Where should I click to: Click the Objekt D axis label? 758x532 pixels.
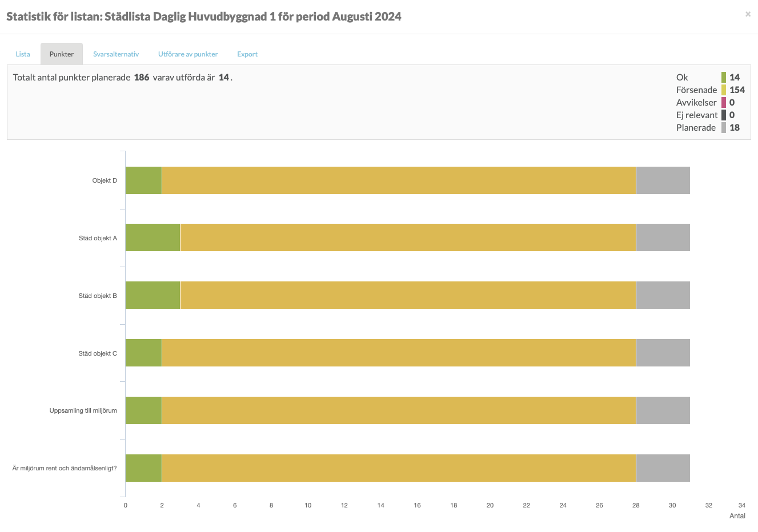(105, 181)
